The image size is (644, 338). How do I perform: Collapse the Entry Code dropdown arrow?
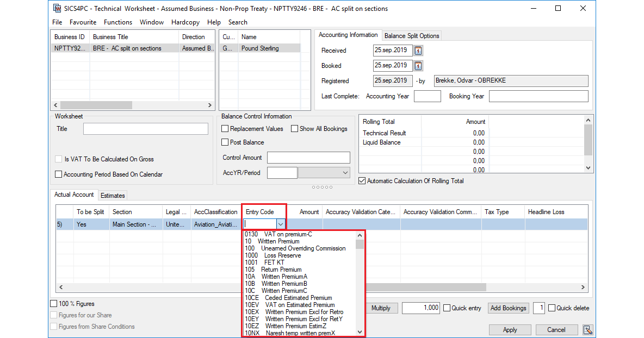click(x=281, y=224)
